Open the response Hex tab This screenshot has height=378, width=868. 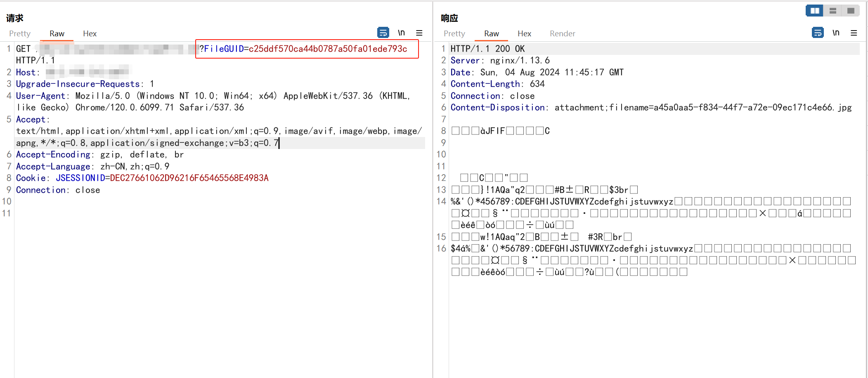click(524, 33)
